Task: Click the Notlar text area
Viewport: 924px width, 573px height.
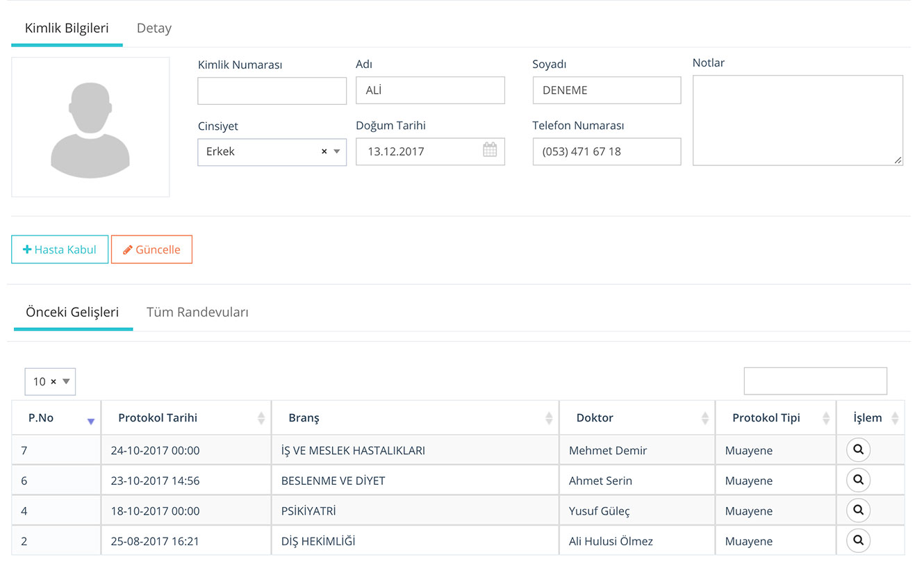Action: coord(798,120)
